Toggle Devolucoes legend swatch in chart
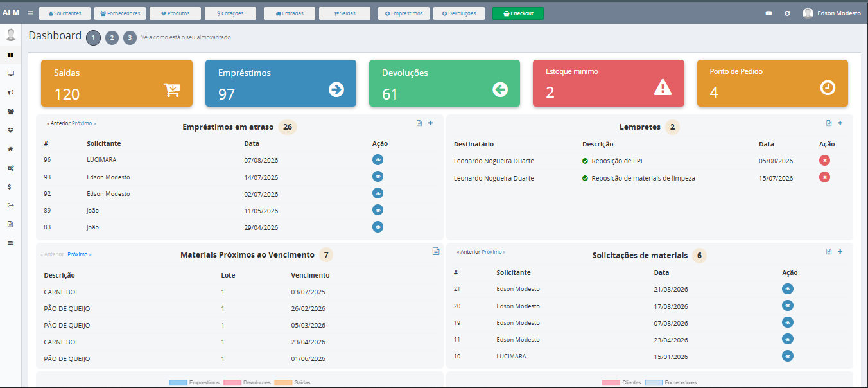868x388 pixels. (232, 383)
